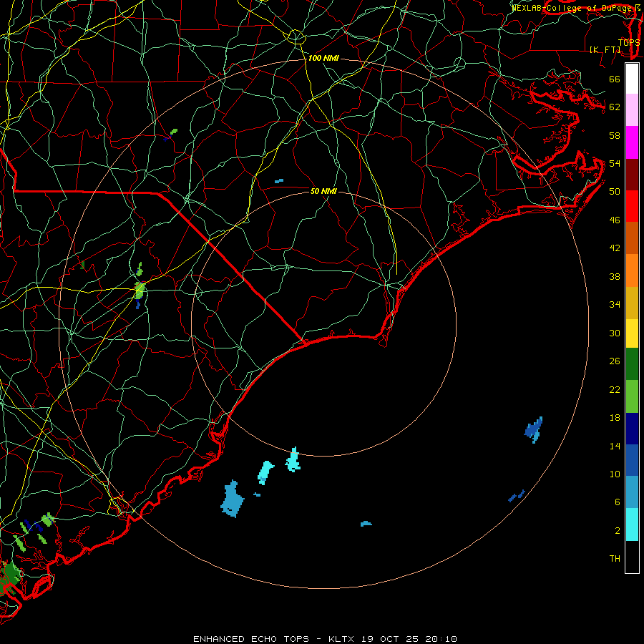Click the 62 legend value
This screenshot has width=644, height=644.
coord(615,107)
